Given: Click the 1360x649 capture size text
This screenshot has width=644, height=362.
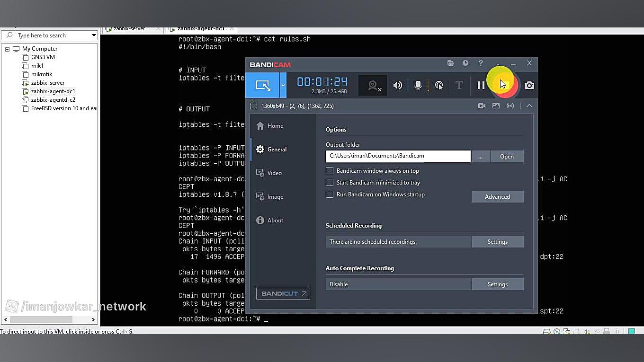Looking at the screenshot, I should pyautogui.click(x=297, y=106).
